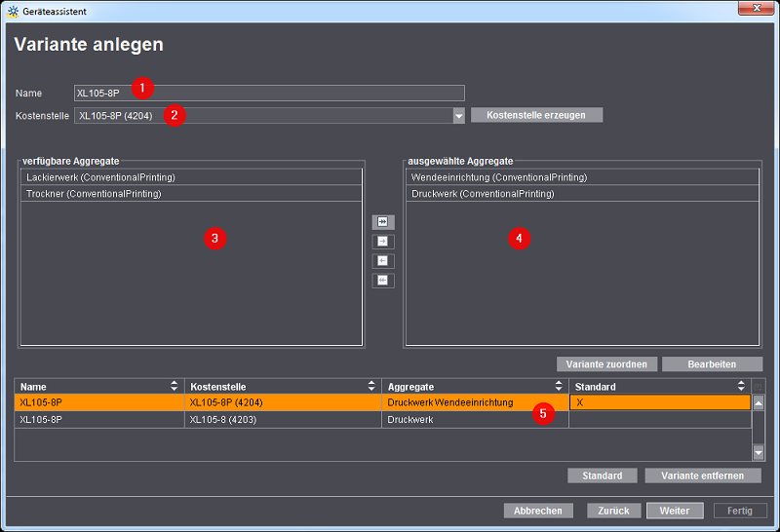Click the Name text field
Viewport: 780px width, 532px height.
269,94
